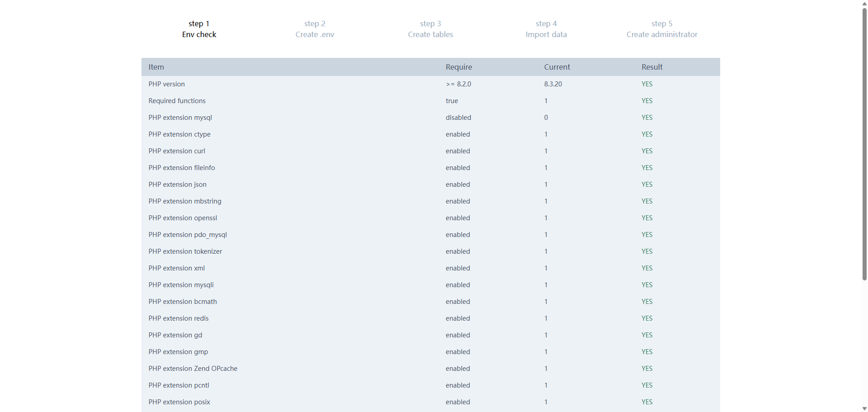Click the PHP extension Zend OPcache label
868x412 pixels.
coord(193,369)
